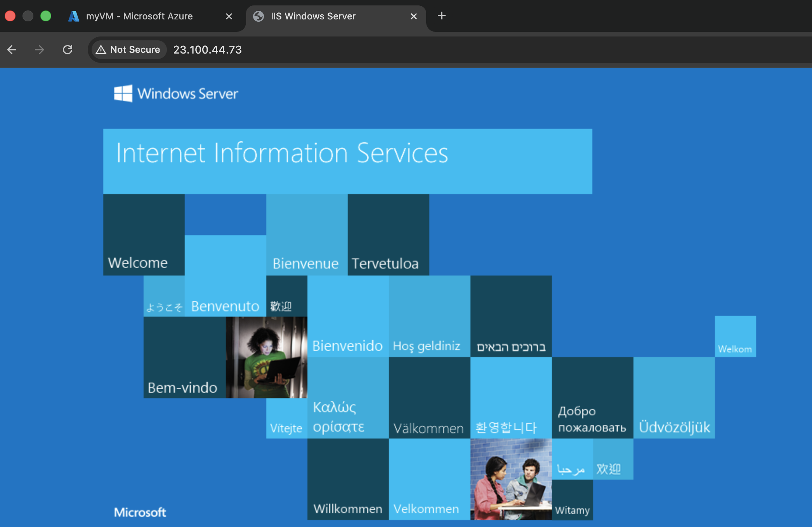Click the Добро пожаловать tile

point(593,398)
